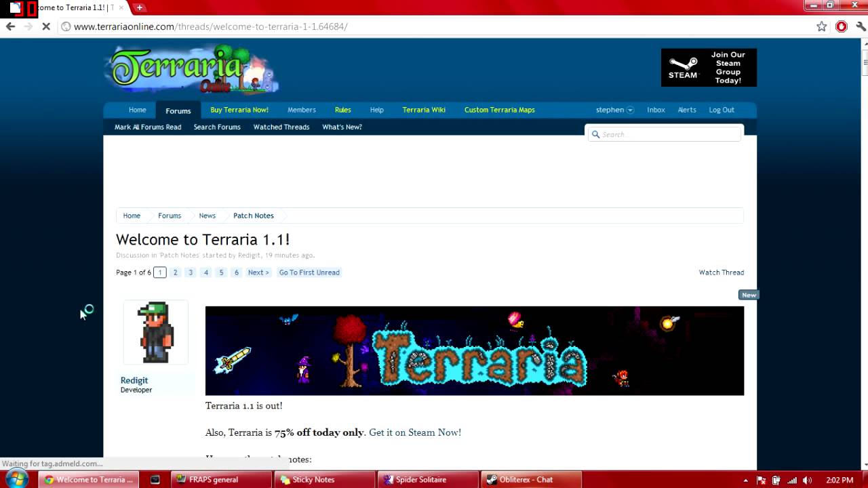Expand the stephen account dropdown
Screen dimensions: 868x488
pyautogui.click(x=614, y=110)
